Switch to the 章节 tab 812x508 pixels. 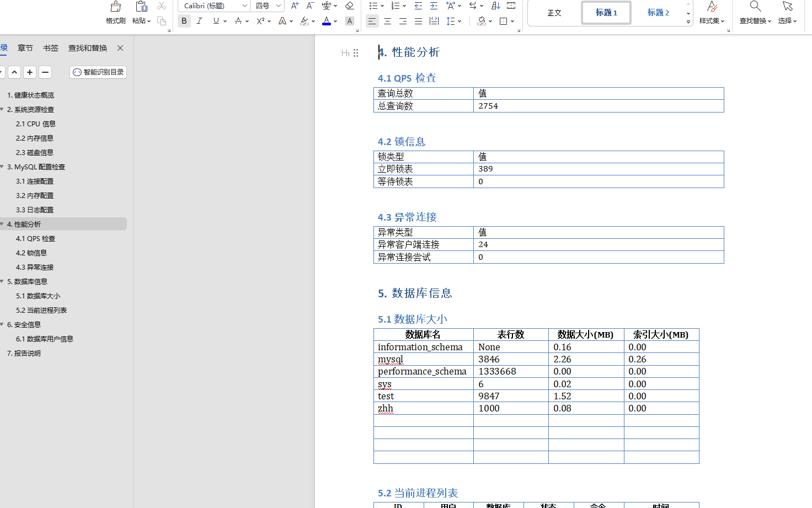point(25,48)
